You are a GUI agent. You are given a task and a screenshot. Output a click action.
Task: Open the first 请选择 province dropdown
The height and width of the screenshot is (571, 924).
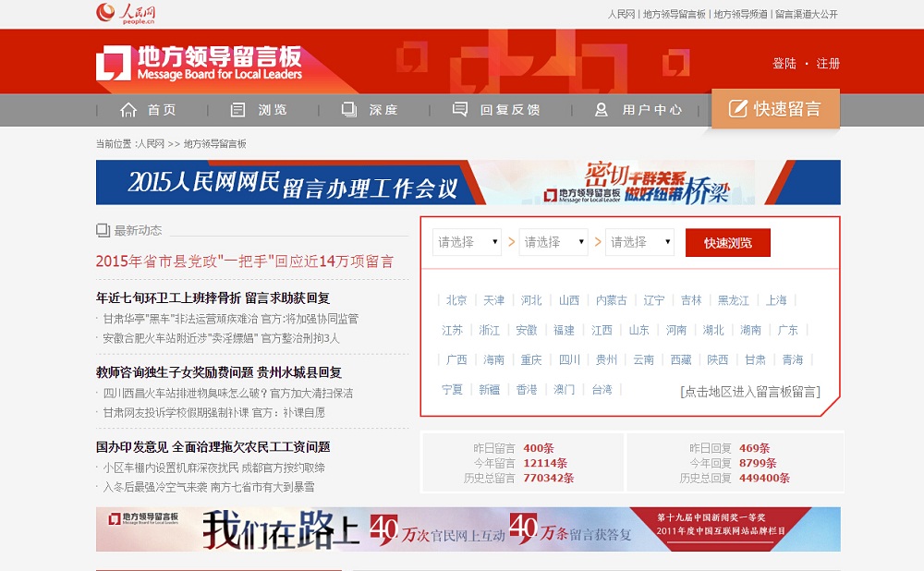tap(467, 242)
